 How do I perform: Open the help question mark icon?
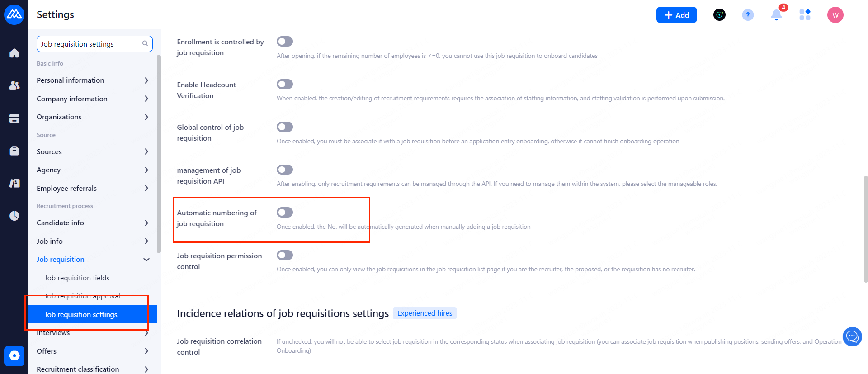click(748, 15)
